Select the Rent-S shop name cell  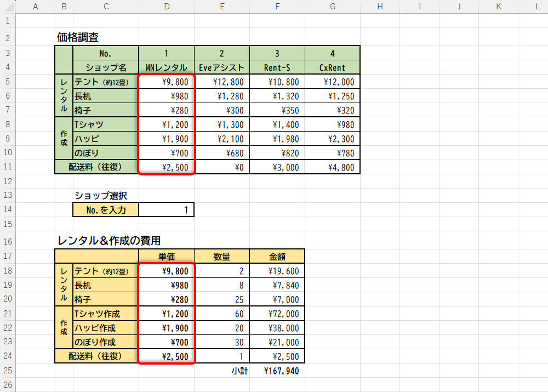[x=277, y=67]
